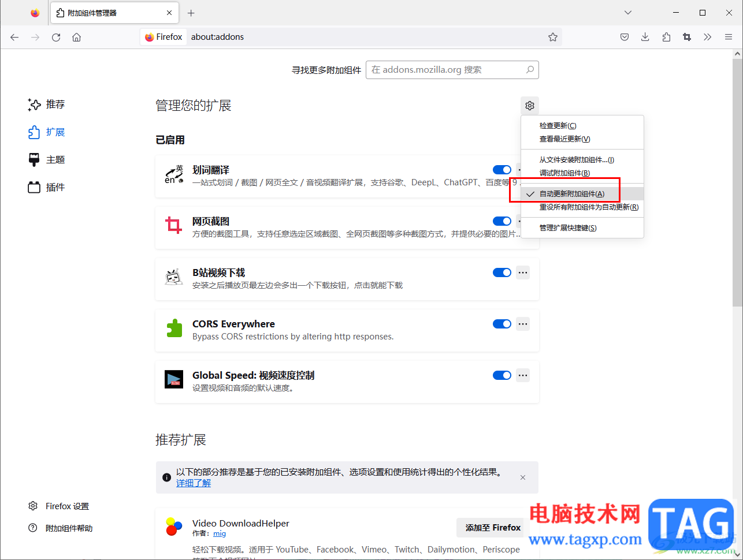This screenshot has height=560, width=743.
Task: Turn off the 网页截图 extension
Action: point(502,221)
